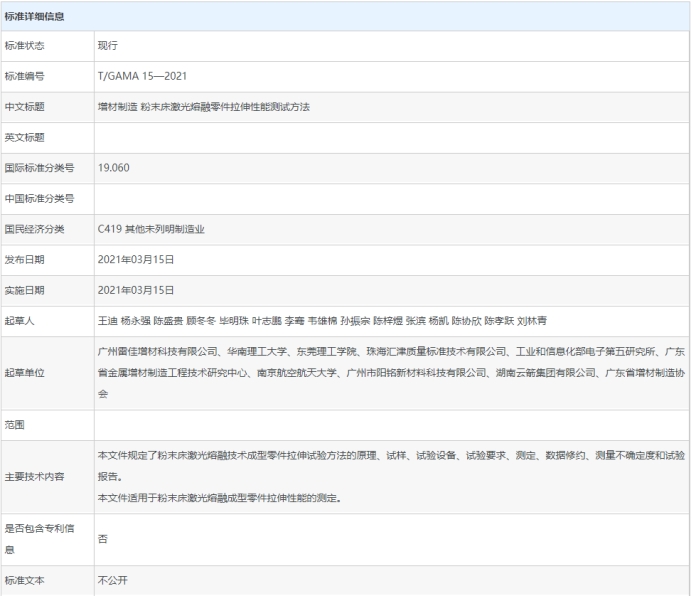Viewport: 692px width, 596px height.
Task: Select the standard number T/GAMA 15—2021
Action: (141, 76)
